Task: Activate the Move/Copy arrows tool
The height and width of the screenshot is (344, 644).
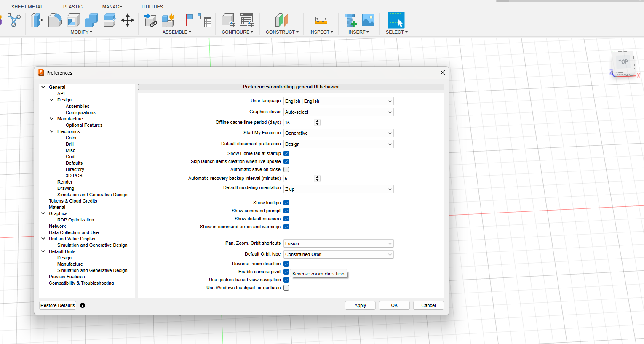Action: point(128,20)
